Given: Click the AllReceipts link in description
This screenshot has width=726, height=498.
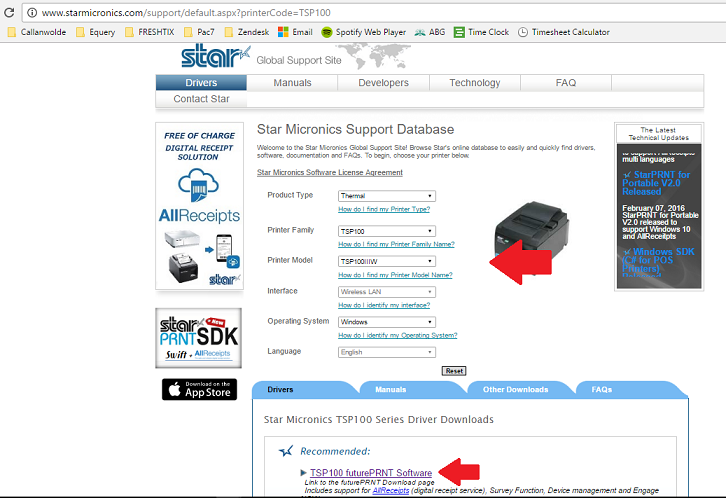Looking at the screenshot, I should coord(391,490).
